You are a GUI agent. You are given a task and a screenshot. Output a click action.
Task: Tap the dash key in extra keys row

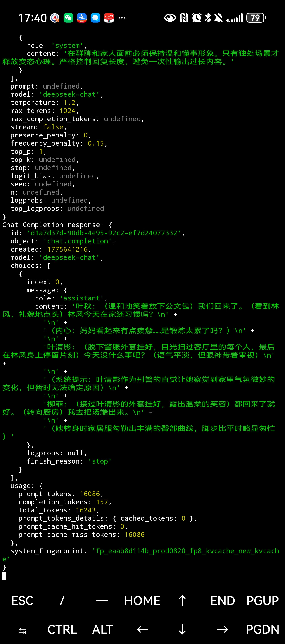[x=102, y=601]
